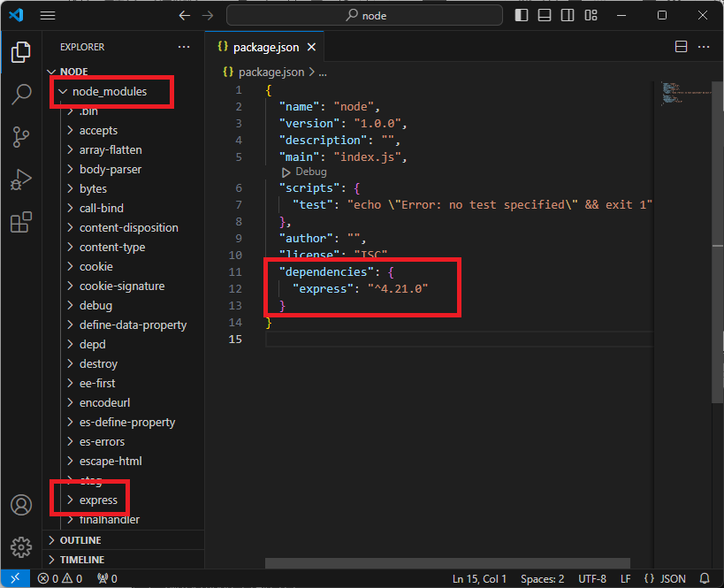
Task: Toggle the secondary side bar layout icon
Action: pyautogui.click(x=568, y=15)
